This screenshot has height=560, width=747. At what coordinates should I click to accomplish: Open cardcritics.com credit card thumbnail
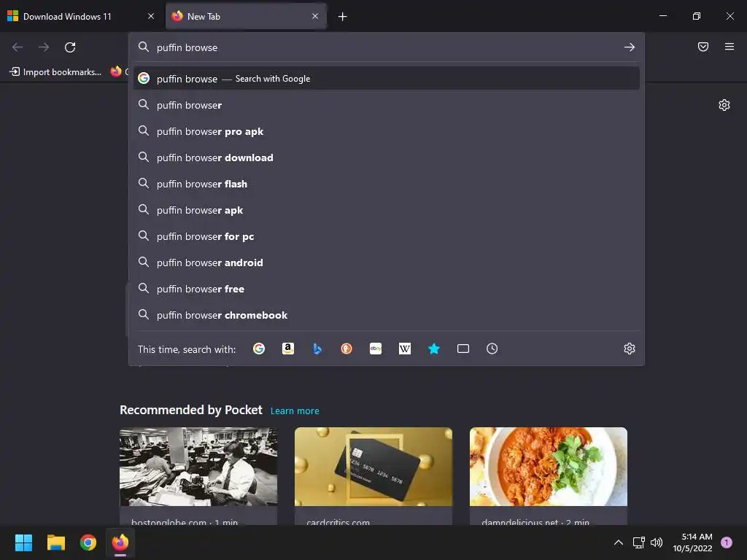[373, 467]
